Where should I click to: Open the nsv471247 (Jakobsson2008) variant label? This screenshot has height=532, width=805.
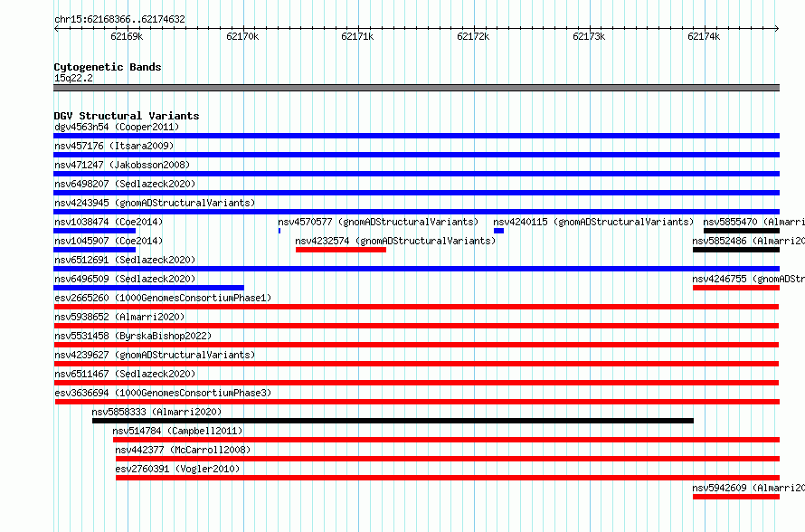122,165
